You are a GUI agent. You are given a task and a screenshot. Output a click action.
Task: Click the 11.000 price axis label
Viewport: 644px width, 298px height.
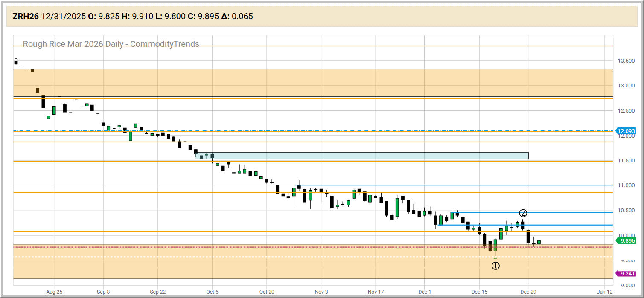625,185
